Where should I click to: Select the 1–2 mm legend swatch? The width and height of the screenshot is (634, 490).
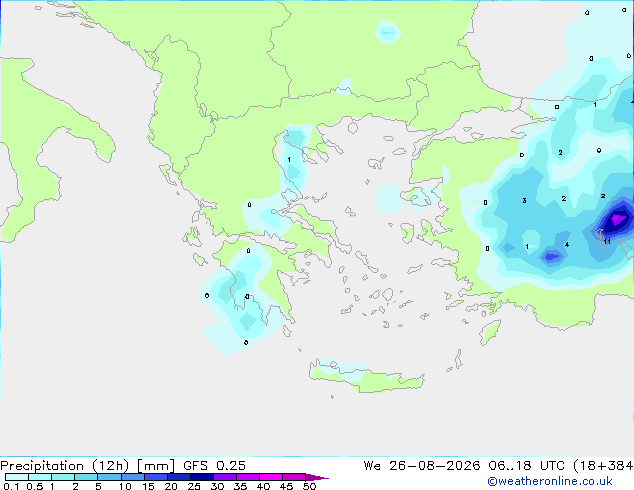click(x=63, y=477)
